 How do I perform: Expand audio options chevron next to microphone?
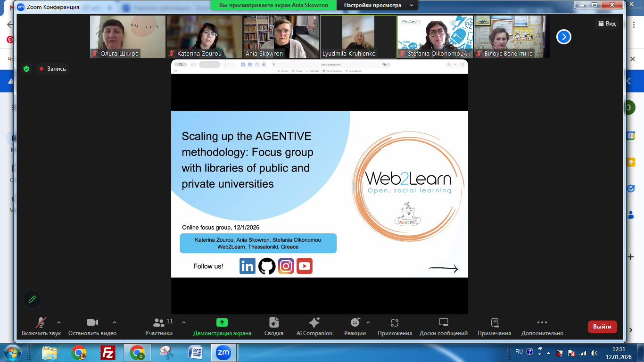[59, 323]
